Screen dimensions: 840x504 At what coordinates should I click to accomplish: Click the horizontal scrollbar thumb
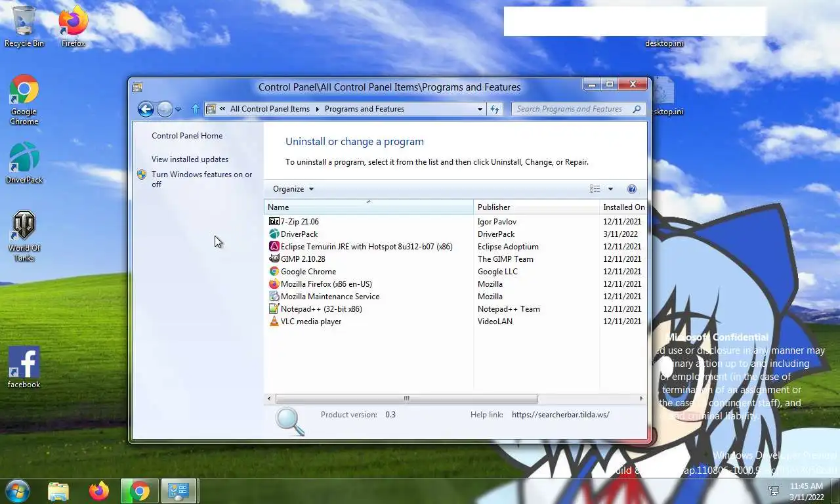[406, 398]
